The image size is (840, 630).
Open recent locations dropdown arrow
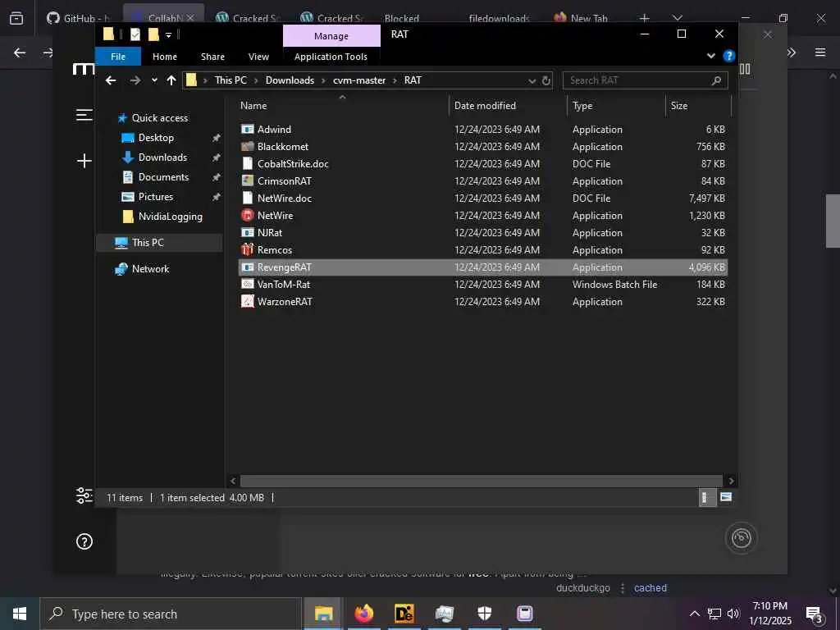coord(154,80)
